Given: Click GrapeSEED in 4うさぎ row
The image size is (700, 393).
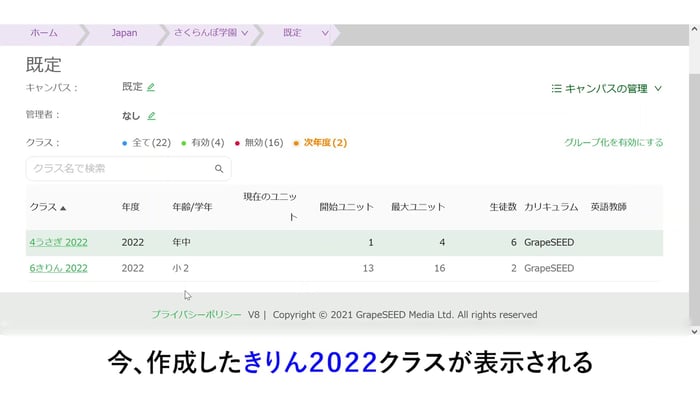Looking at the screenshot, I should tap(549, 242).
